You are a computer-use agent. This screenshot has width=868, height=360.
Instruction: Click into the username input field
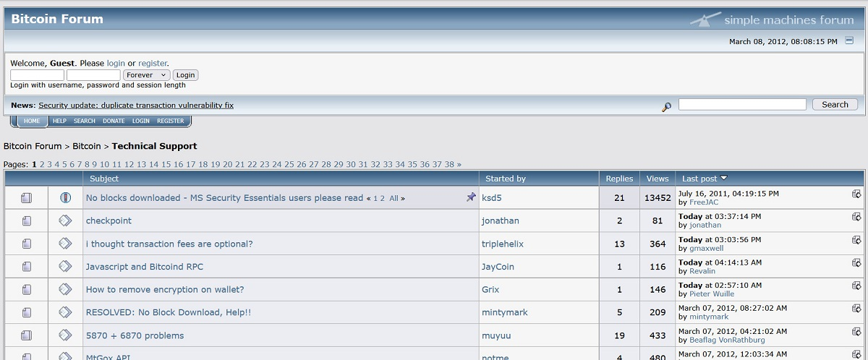point(37,75)
